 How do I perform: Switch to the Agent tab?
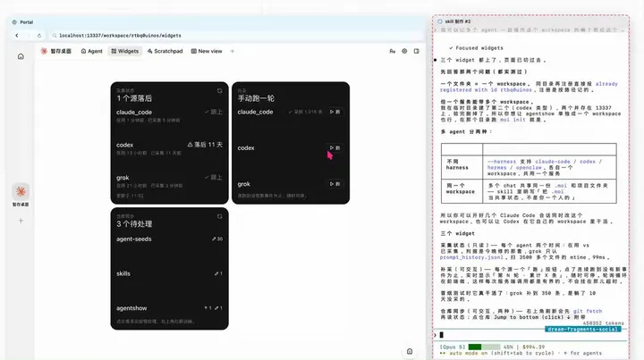coord(91,51)
